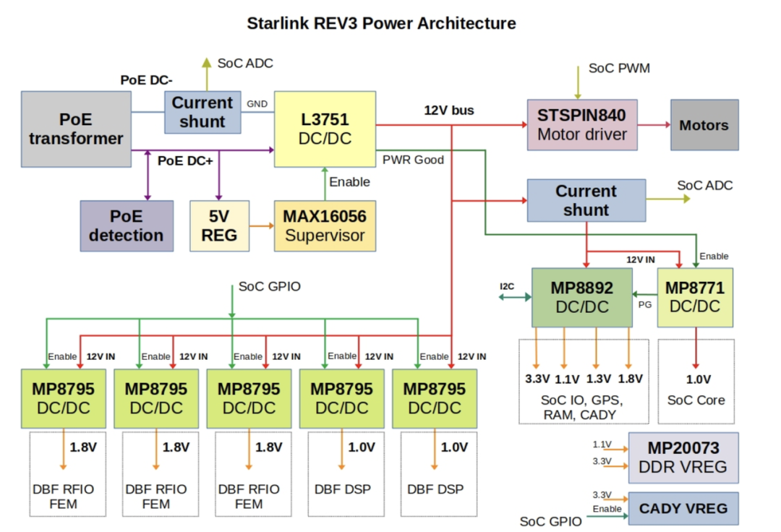Select bold 3.3V output under MP8892

point(537,379)
